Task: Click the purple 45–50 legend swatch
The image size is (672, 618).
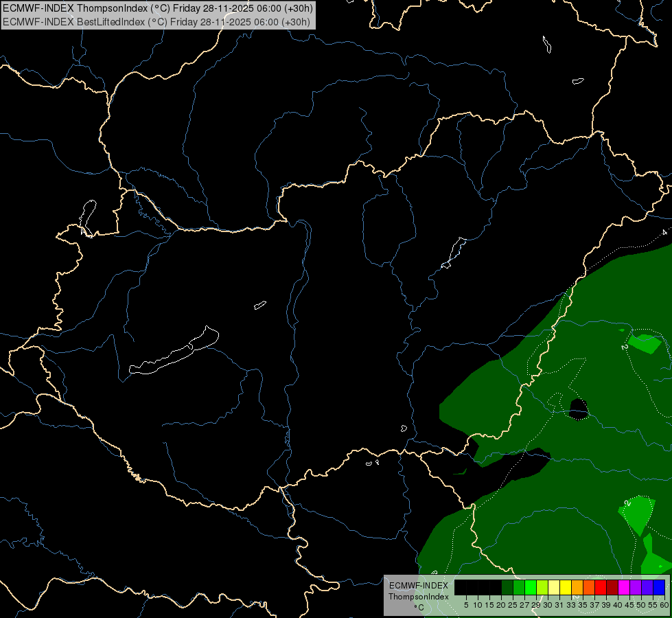Action: [x=636, y=588]
